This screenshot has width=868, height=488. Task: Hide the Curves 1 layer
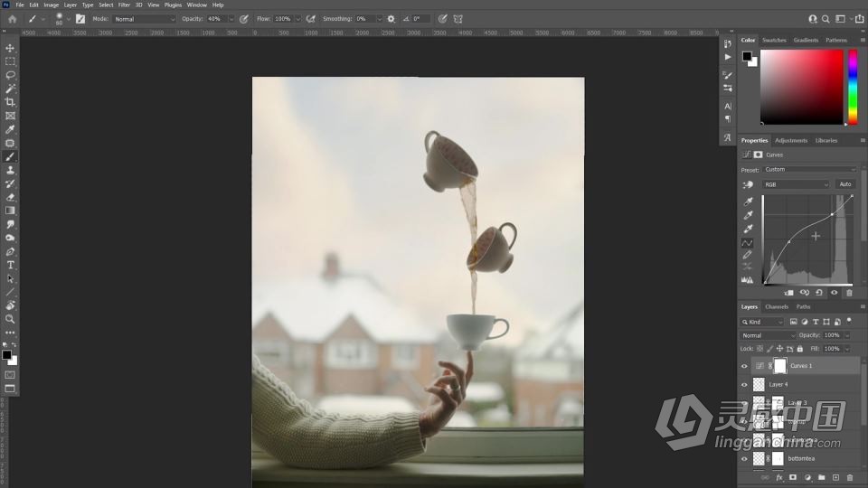pos(744,366)
